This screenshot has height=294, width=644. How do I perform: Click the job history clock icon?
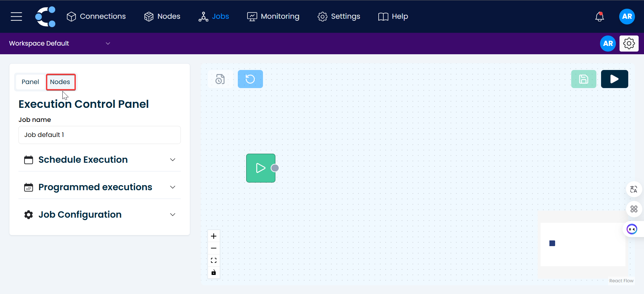tap(220, 79)
